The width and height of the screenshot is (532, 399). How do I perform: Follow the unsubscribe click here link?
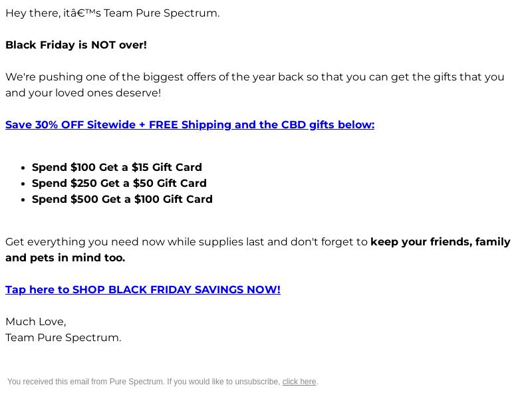299,382
